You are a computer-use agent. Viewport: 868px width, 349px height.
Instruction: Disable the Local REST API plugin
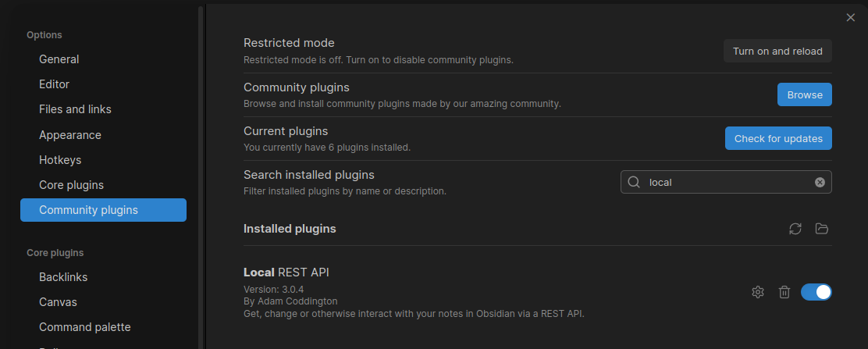point(816,292)
